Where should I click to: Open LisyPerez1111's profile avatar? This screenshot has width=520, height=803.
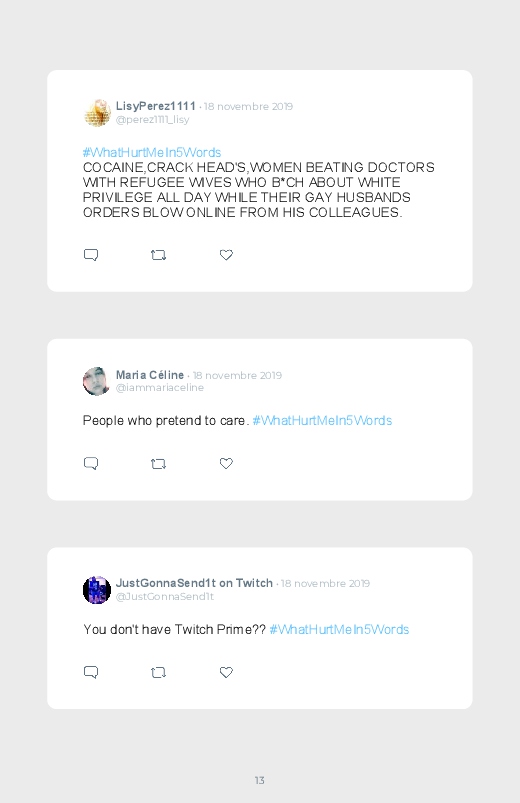pyautogui.click(x=97, y=113)
